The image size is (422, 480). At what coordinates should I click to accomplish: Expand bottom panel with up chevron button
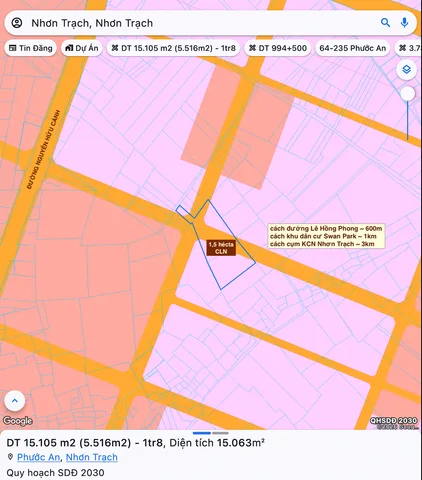point(15,401)
